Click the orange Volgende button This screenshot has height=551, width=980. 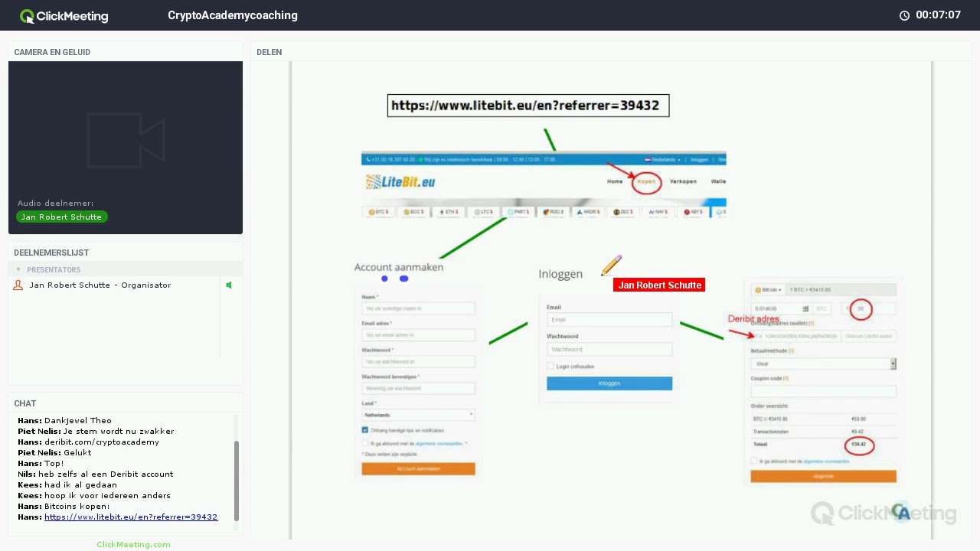click(824, 476)
